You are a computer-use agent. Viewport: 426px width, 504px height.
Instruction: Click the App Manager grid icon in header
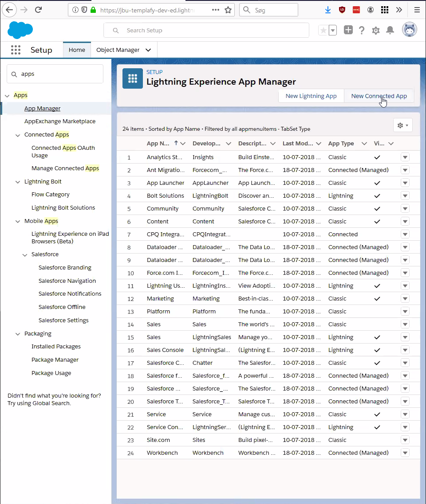pos(133,78)
